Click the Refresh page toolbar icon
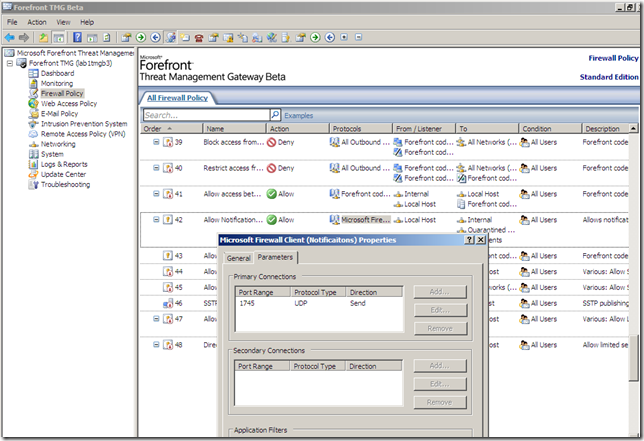The width and height of the screenshot is (644, 441). pos(107,38)
